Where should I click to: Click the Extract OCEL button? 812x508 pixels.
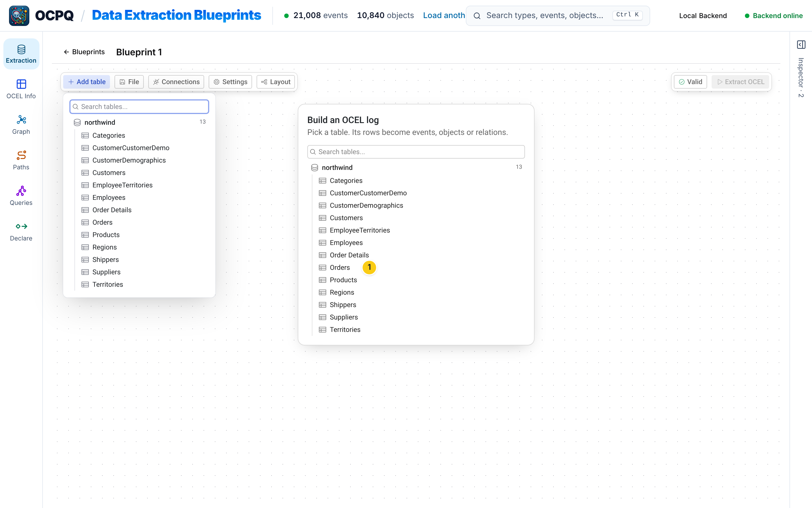coord(740,82)
